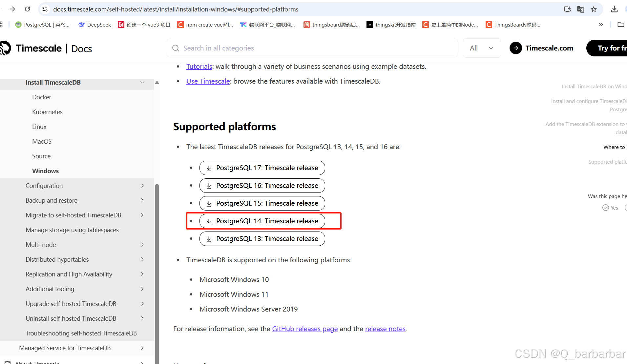Go to Docs home link
The image size is (627, 364).
[82, 49]
